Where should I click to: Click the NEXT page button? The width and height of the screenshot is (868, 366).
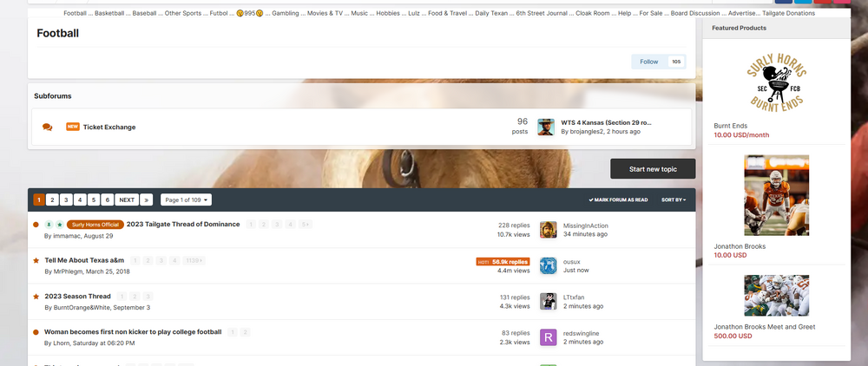coord(127,199)
